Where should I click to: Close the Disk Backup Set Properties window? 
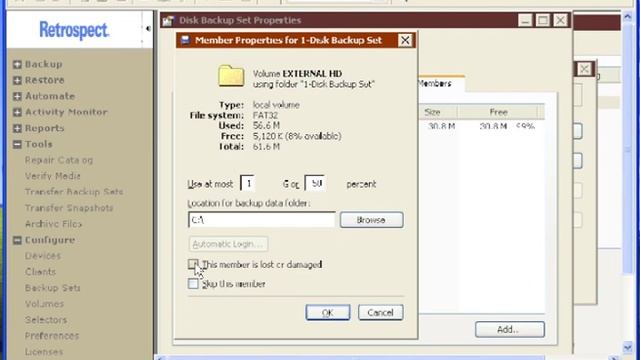pos(560,20)
